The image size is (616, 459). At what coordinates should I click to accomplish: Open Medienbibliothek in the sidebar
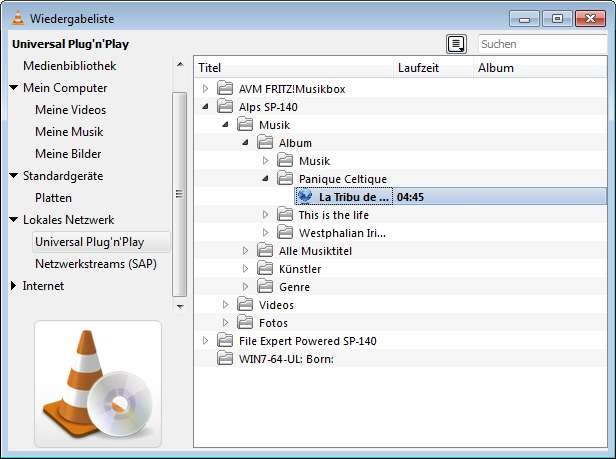click(70, 66)
